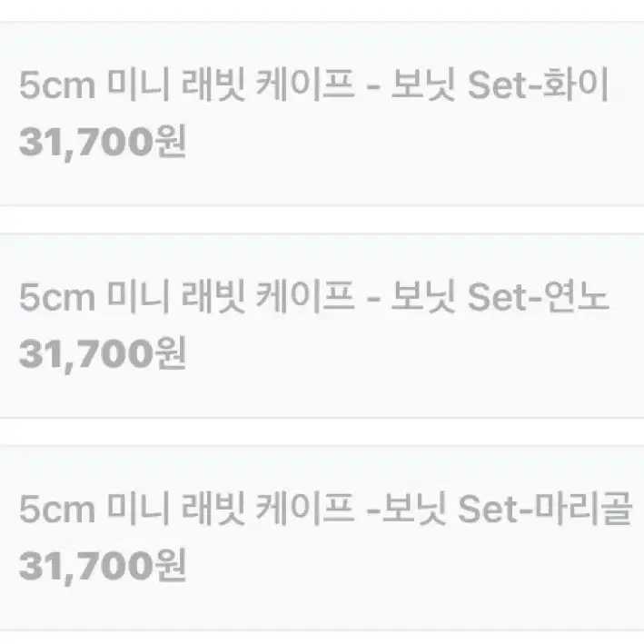The height and width of the screenshot is (644, 644).
Task: Open the Set-화이 bonnet set product title
Action: pyautogui.click(x=313, y=85)
